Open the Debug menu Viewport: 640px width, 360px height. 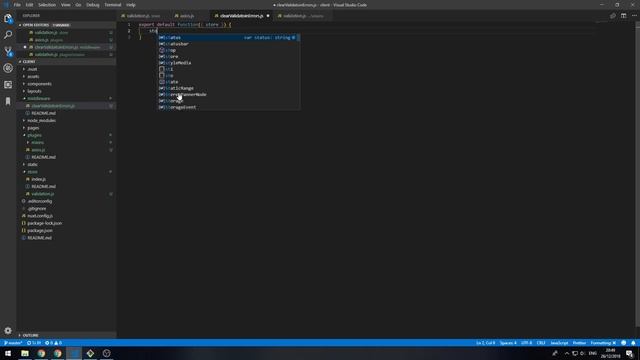pos(93,5)
